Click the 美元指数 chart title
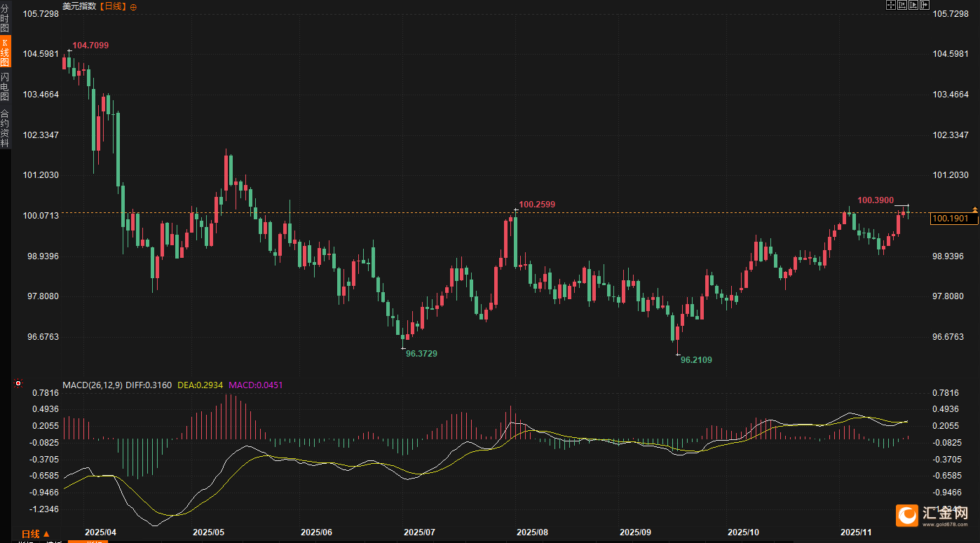 pyautogui.click(x=80, y=6)
